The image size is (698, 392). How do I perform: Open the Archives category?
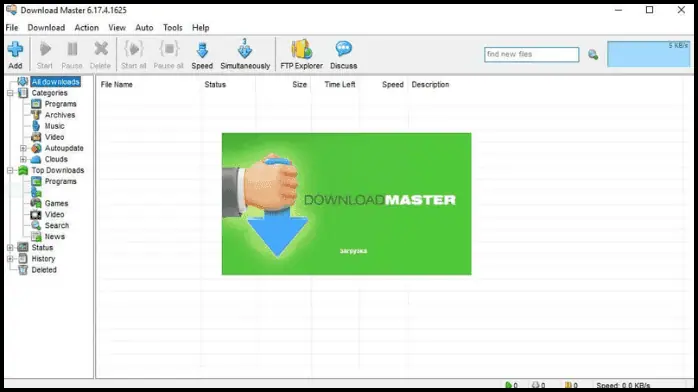60,115
